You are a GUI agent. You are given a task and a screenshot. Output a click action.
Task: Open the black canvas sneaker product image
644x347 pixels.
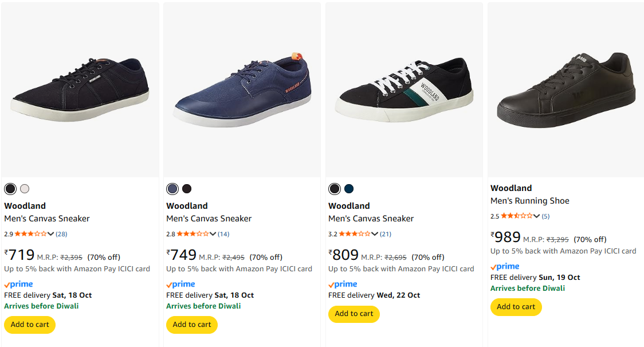tap(80, 86)
